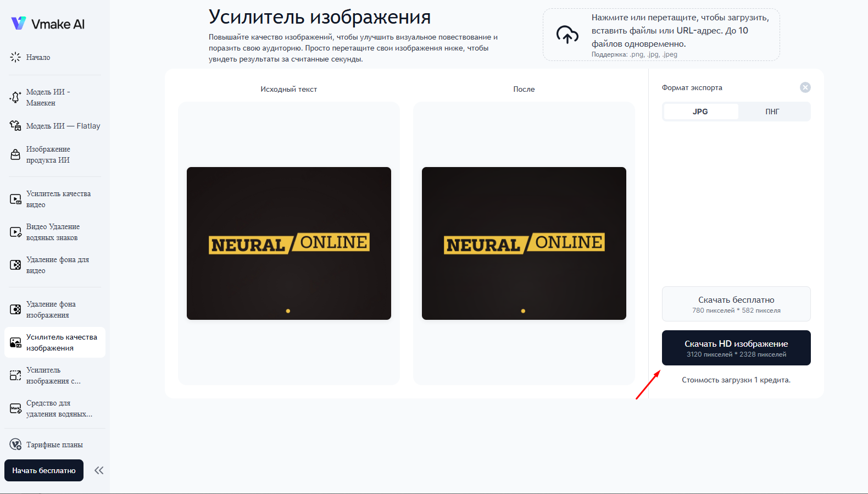Click the Видео Удаление водяных знаков icon
This screenshot has width=868, height=494.
click(15, 232)
